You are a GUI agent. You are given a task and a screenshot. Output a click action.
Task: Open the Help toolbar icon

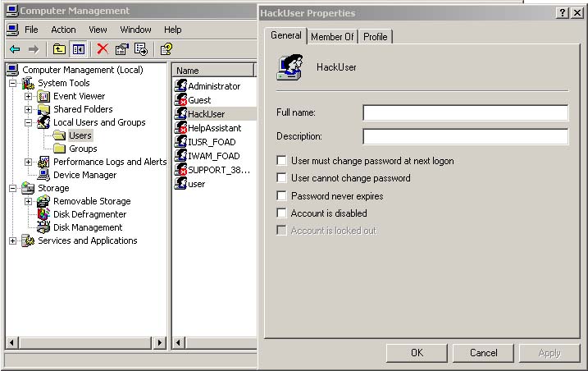166,49
